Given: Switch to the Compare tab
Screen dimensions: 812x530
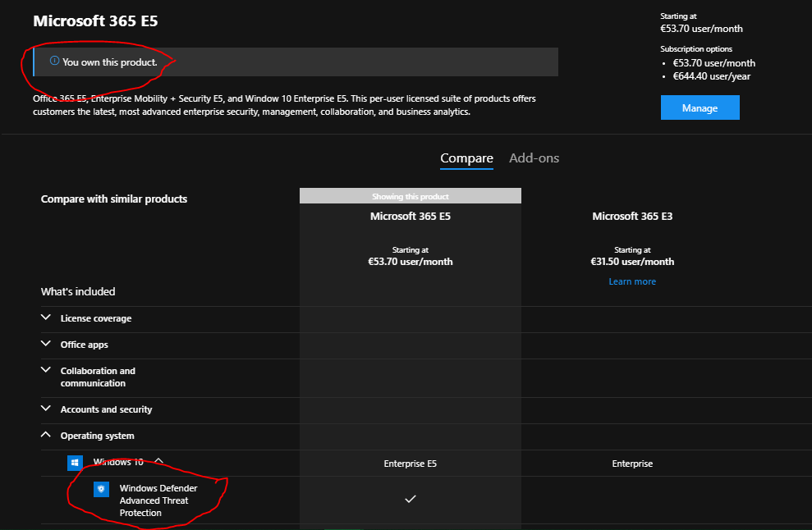Looking at the screenshot, I should 466,158.
